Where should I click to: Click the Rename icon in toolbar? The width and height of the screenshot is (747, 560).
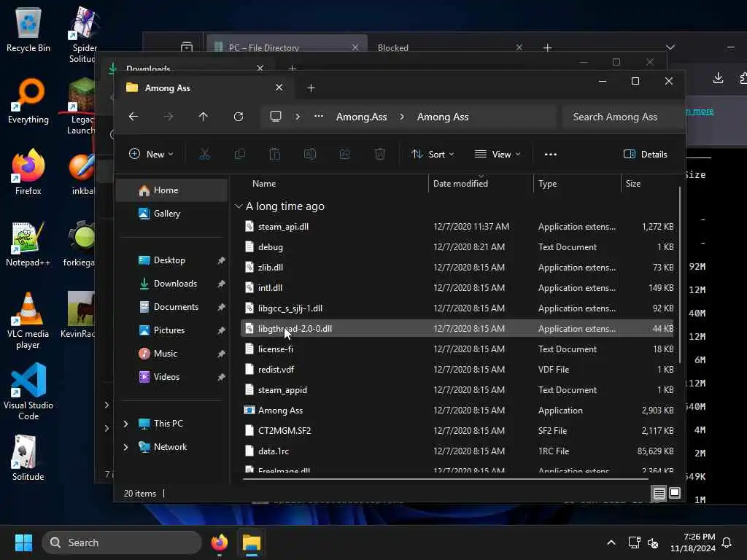pos(309,155)
